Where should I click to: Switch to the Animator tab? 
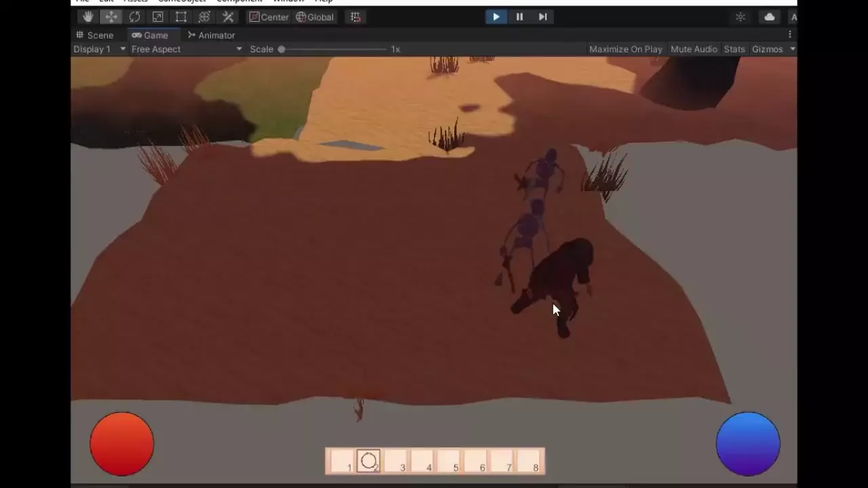(x=212, y=35)
